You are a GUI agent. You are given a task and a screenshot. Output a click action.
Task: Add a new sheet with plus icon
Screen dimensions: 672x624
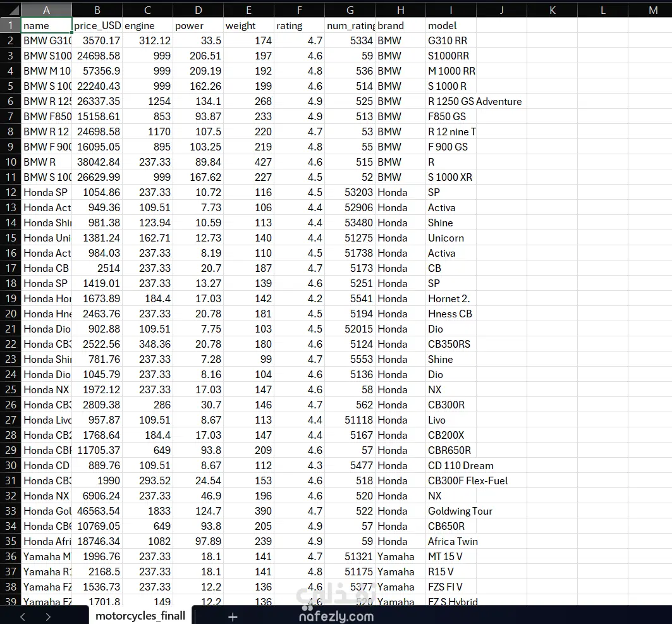coord(233,616)
